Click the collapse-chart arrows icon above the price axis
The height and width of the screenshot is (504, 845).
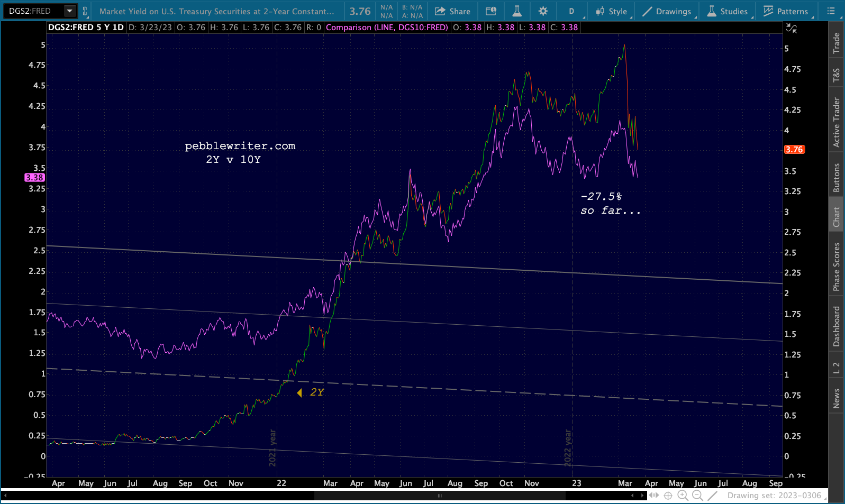click(791, 28)
